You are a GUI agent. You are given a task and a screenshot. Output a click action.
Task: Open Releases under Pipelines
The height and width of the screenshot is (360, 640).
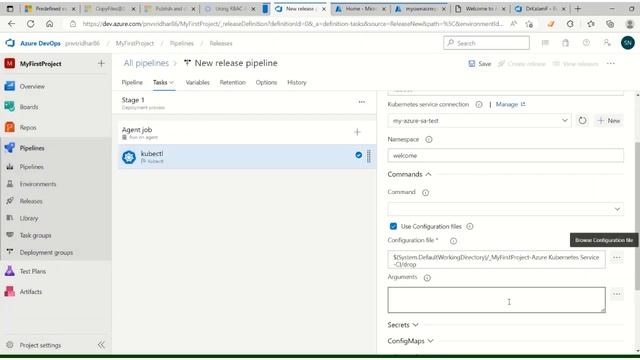coord(31,201)
